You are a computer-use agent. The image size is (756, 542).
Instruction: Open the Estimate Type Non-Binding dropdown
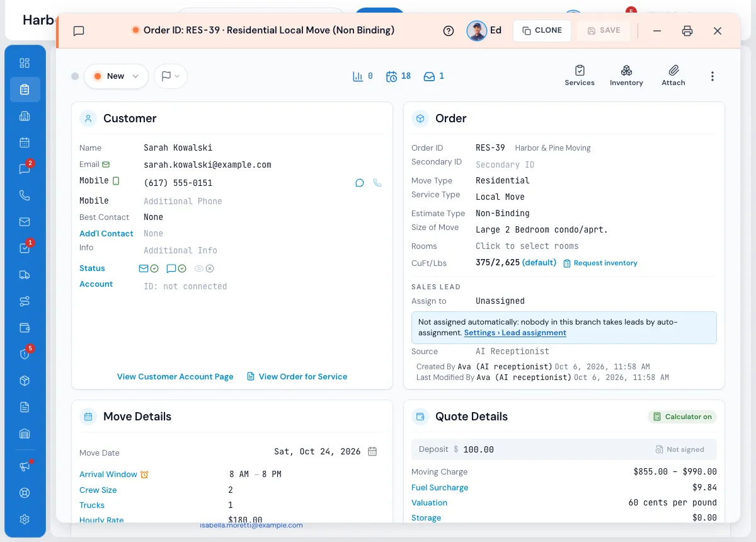[502, 213]
